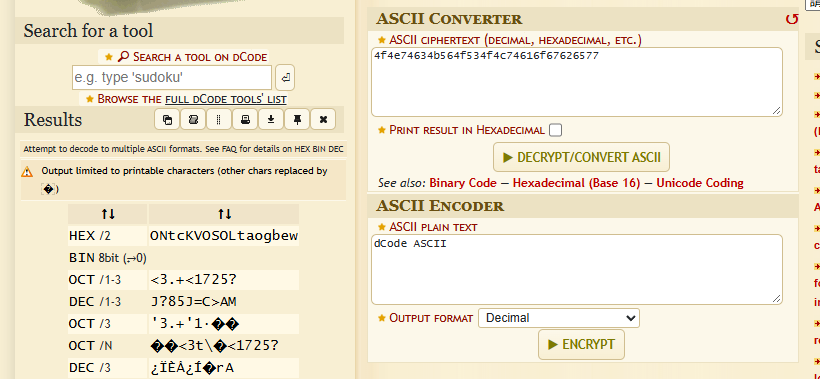The height and width of the screenshot is (379, 820).
Task: Copy the results to the clipboard
Action: point(167,120)
